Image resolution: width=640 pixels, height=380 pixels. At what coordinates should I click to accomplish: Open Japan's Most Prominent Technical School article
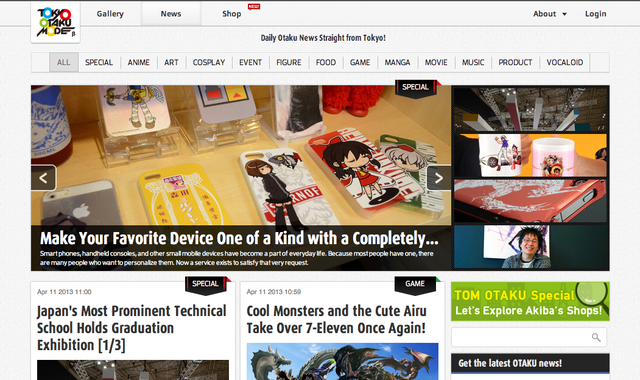click(x=131, y=328)
